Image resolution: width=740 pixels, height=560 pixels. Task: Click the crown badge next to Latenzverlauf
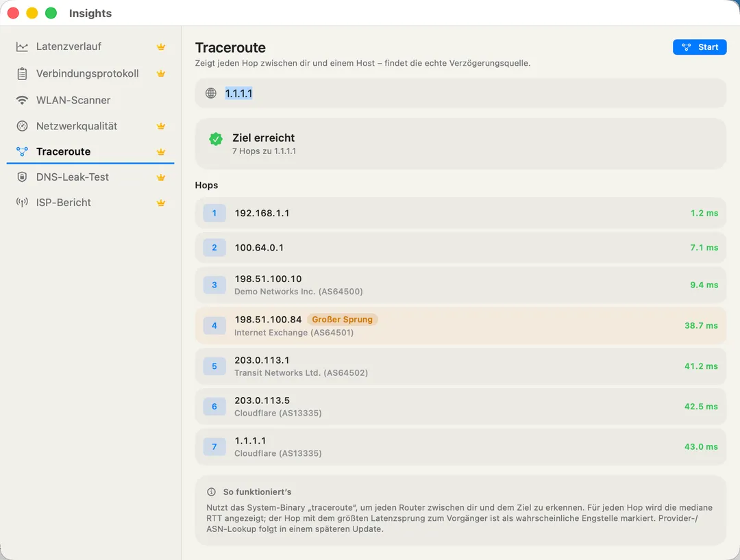point(161,47)
